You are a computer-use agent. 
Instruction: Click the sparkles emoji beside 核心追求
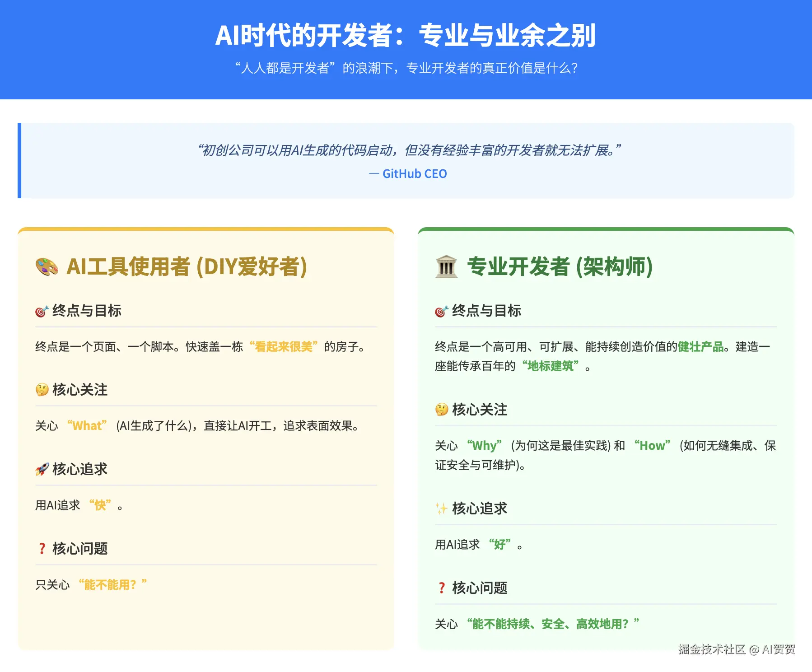click(442, 509)
